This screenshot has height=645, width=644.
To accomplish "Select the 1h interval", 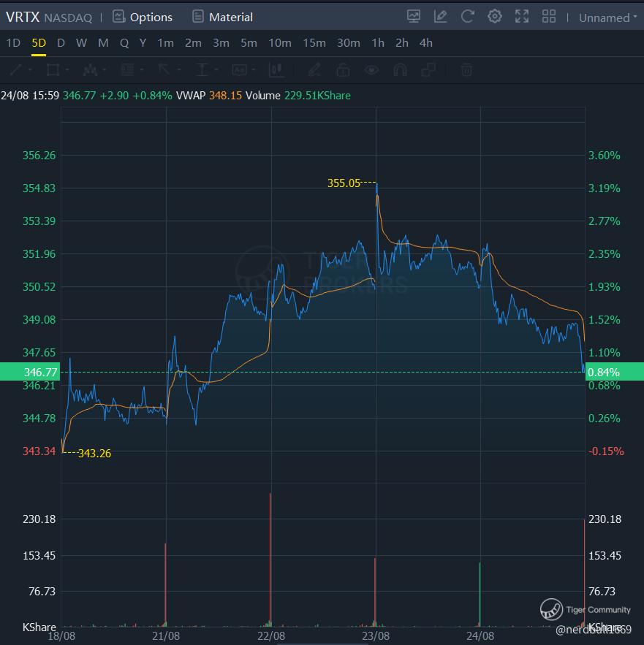I will click(x=378, y=43).
